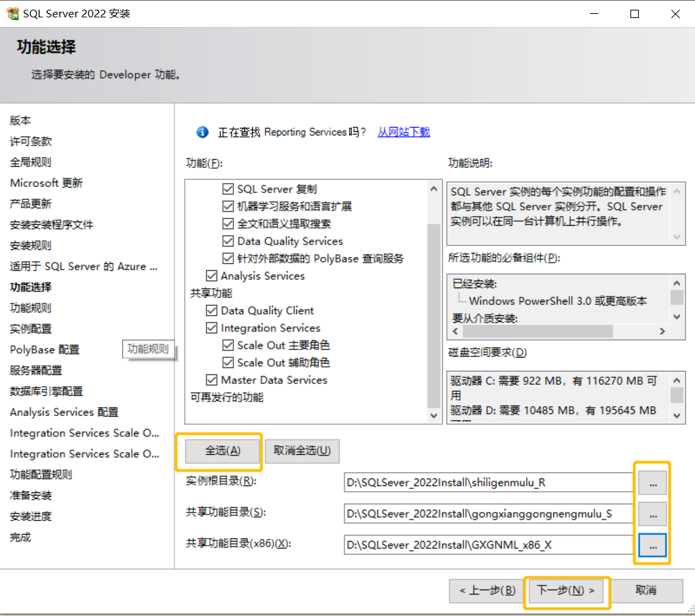Uncheck the Analysis Services feature
Screen dimensions: 695x616
[212, 276]
